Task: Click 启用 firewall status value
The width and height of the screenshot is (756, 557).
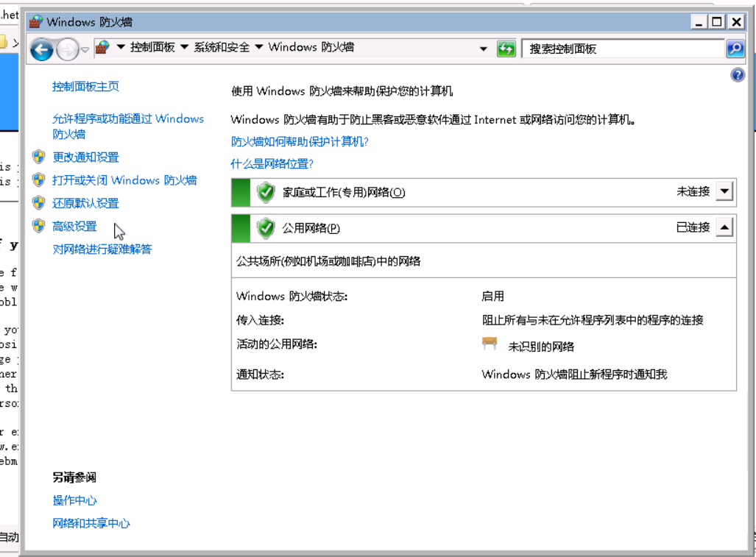Action: point(492,297)
